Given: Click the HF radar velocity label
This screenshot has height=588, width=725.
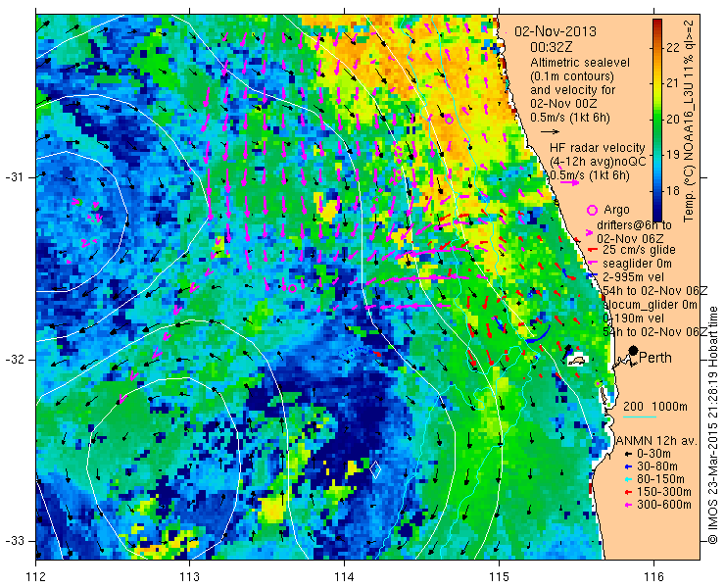Looking at the screenshot, I should [598, 148].
